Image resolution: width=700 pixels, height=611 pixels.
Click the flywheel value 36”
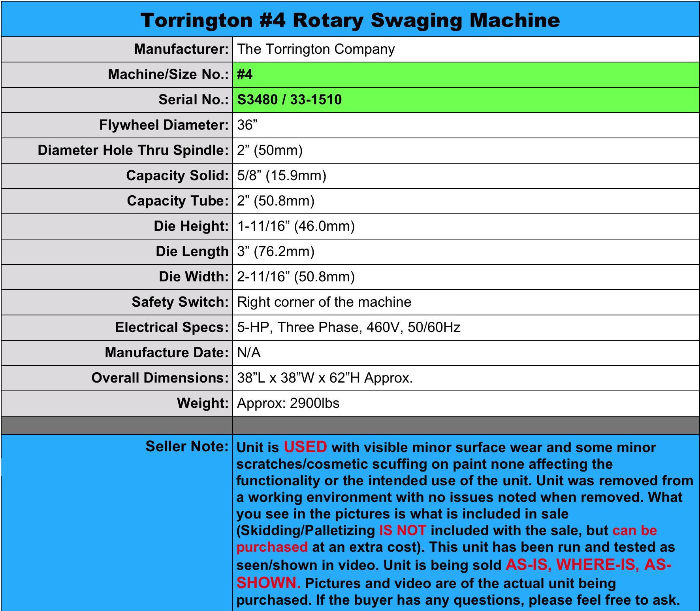(x=247, y=125)
